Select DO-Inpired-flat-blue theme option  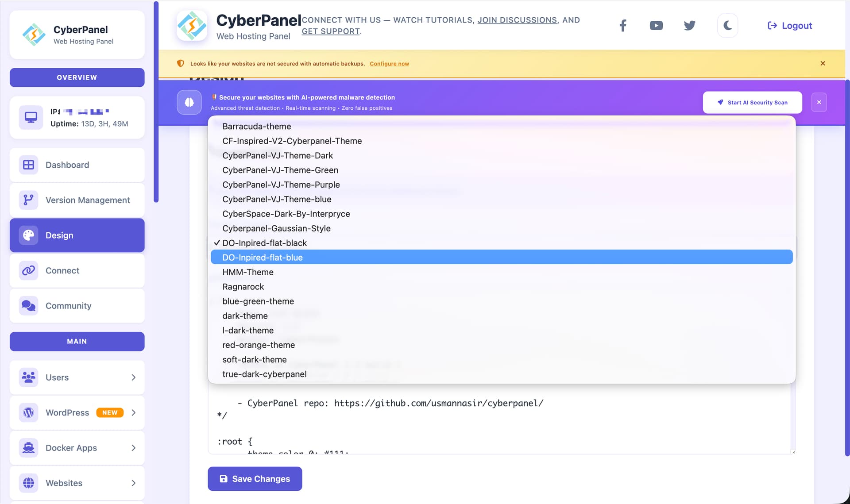tap(263, 258)
